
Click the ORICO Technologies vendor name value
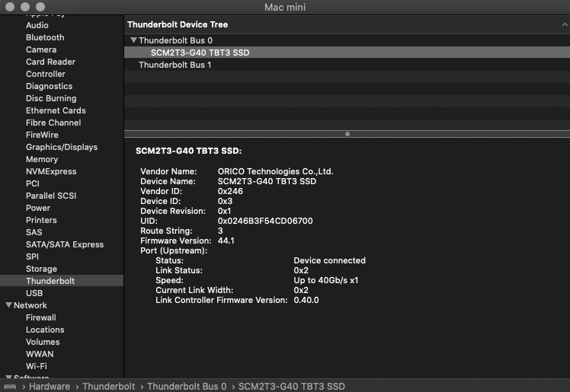276,171
